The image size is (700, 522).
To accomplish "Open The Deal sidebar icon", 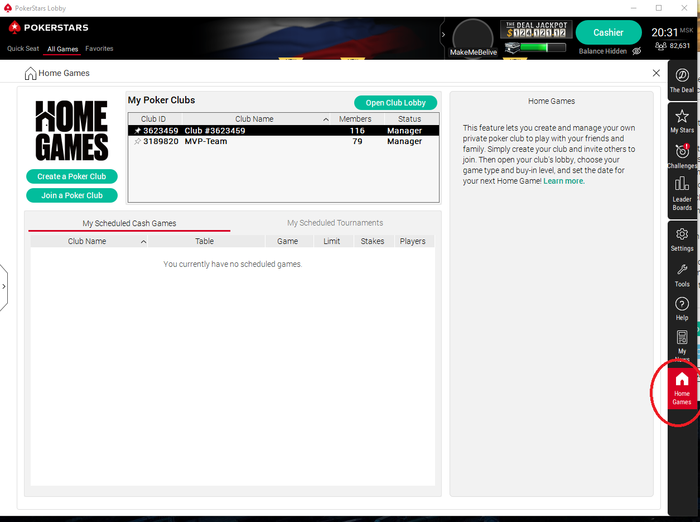I will [682, 80].
